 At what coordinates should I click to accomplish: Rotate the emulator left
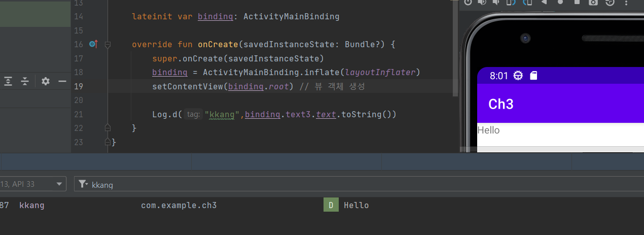coord(511,2)
